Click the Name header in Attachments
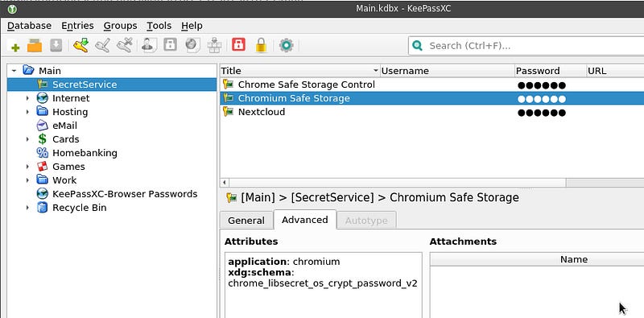 point(574,259)
